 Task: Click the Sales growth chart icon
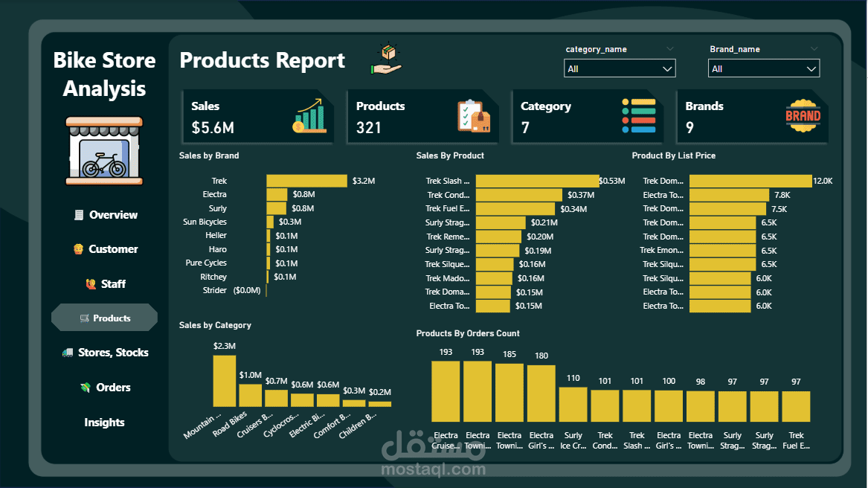[x=309, y=116]
